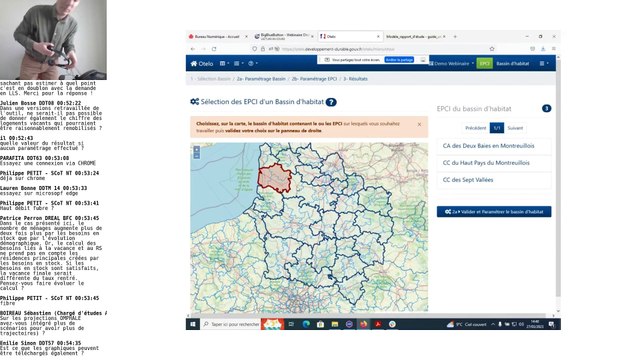This screenshot has width=640, height=360.
Task: Click Valider et Paramétrer le bassin d'habitat
Action: click(x=494, y=212)
